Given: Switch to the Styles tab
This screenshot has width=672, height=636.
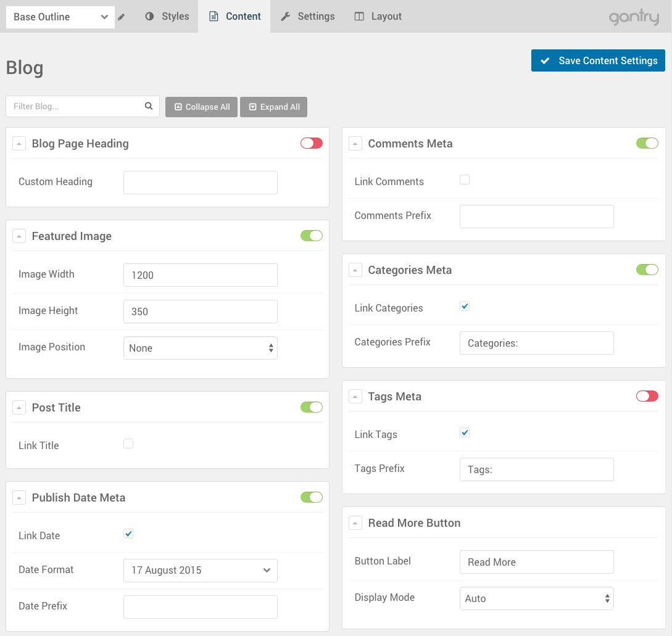Looking at the screenshot, I should click(167, 17).
